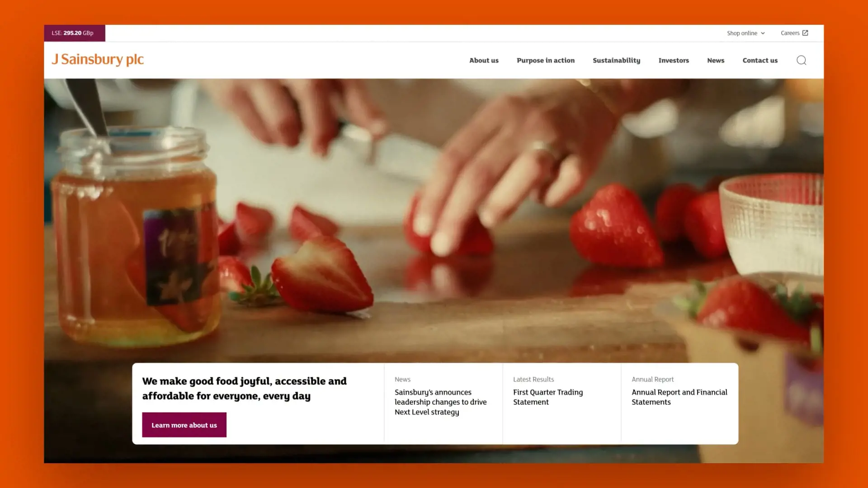Open the leadership changes news article
This screenshot has width=868, height=488.
click(x=440, y=402)
